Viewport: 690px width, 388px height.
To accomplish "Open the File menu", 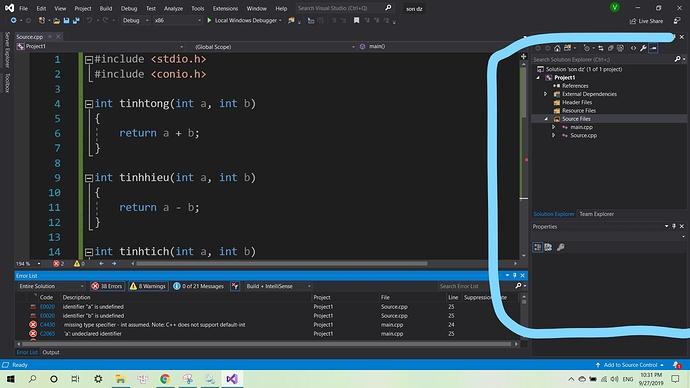I will click(x=23, y=8).
